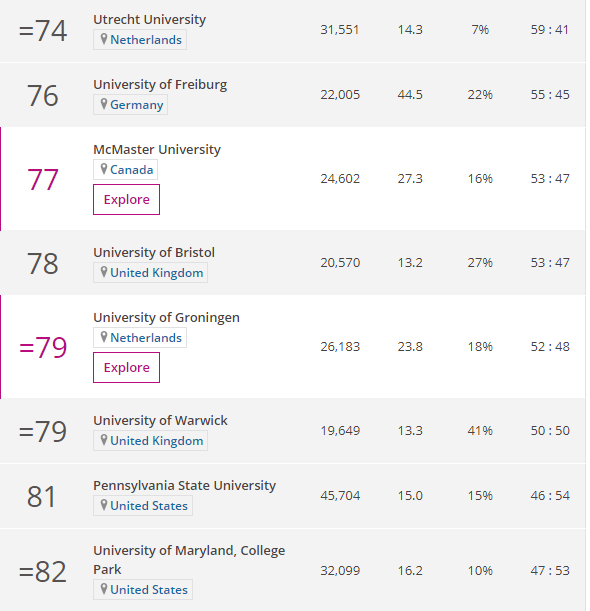Click the pin icon under Pennsylvania State University
Image resolution: width=590 pixels, height=611 pixels.
click(x=104, y=505)
